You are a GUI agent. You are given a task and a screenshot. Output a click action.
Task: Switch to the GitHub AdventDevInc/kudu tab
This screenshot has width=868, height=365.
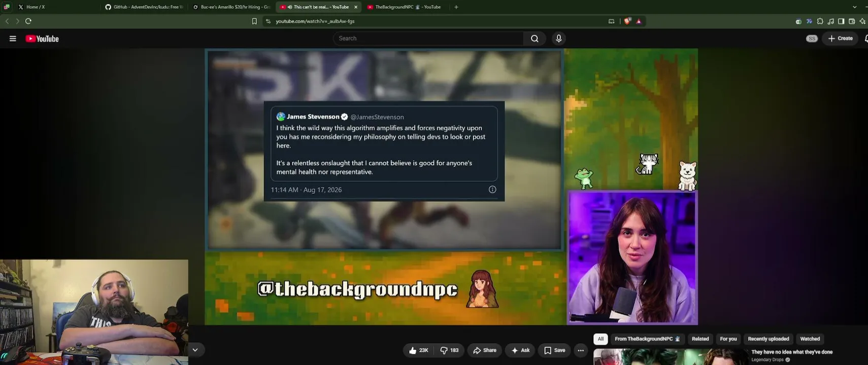click(x=144, y=7)
